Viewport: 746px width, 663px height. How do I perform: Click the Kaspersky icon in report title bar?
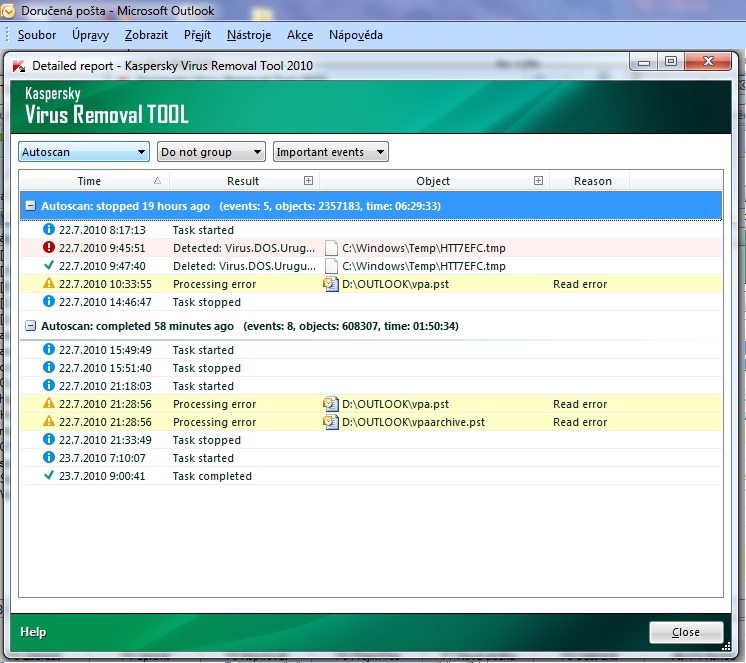(x=18, y=65)
